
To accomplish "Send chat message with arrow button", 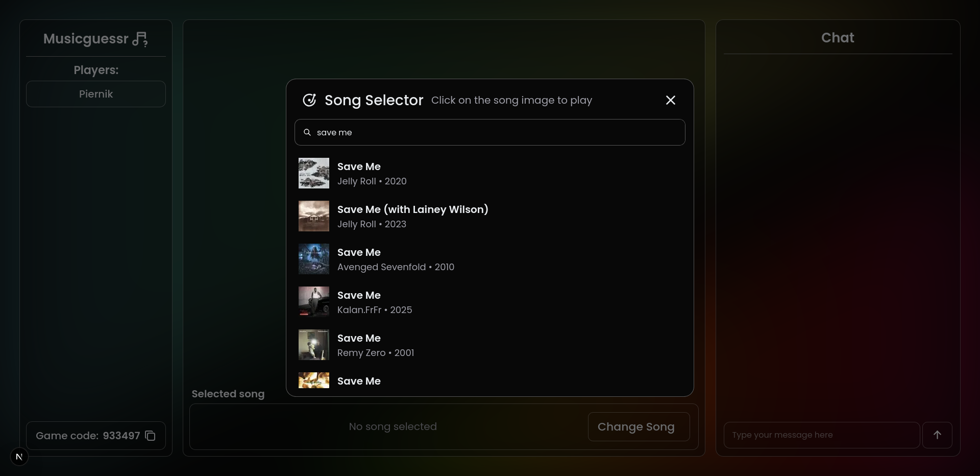I will (937, 435).
